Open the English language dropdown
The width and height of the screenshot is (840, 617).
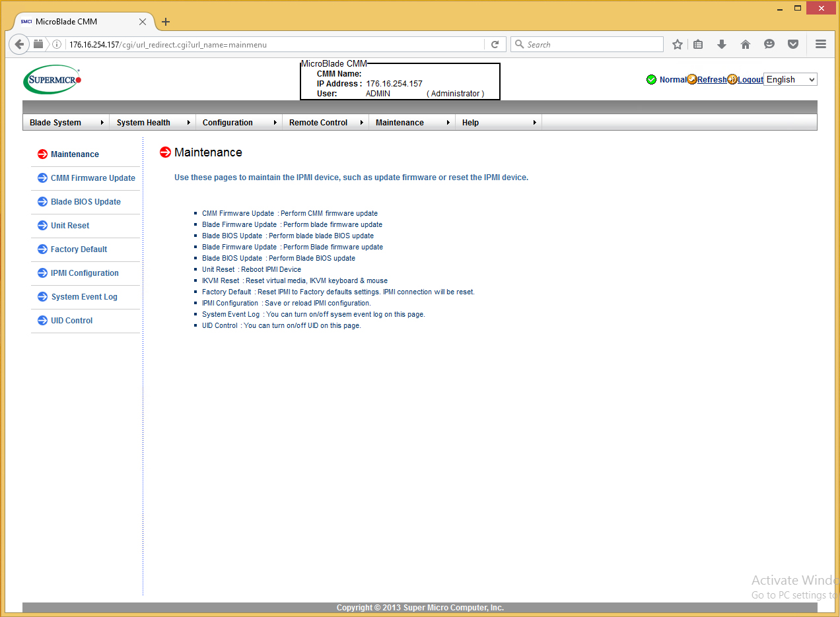coord(790,79)
